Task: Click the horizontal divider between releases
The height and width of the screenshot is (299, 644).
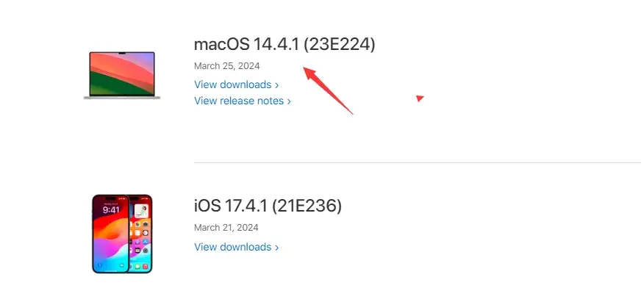Action: point(417,162)
